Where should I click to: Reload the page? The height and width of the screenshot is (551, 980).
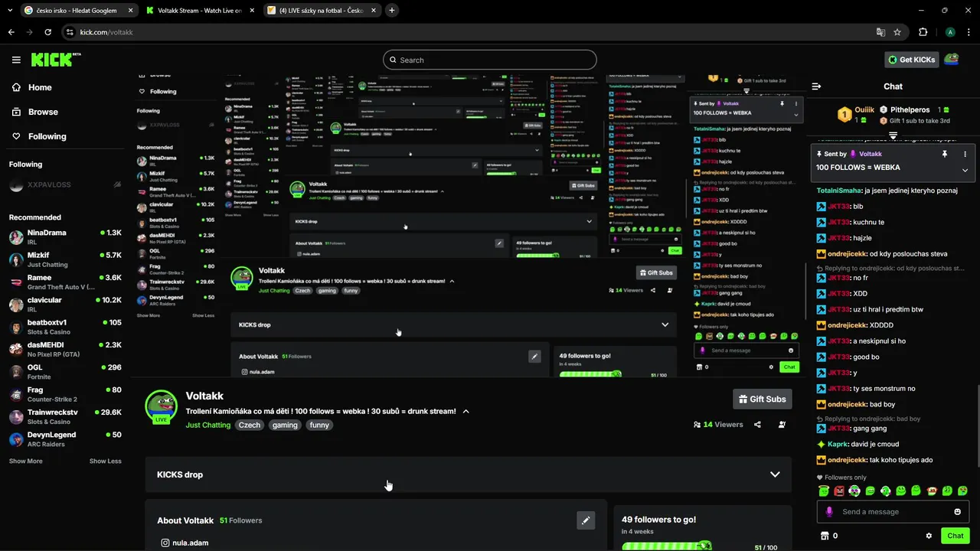point(48,32)
